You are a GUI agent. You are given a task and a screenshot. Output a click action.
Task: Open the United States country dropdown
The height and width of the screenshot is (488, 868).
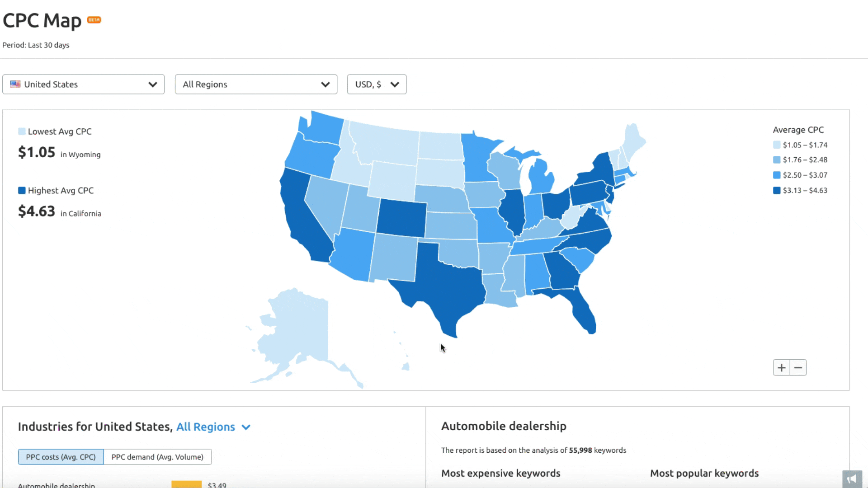pos(84,84)
